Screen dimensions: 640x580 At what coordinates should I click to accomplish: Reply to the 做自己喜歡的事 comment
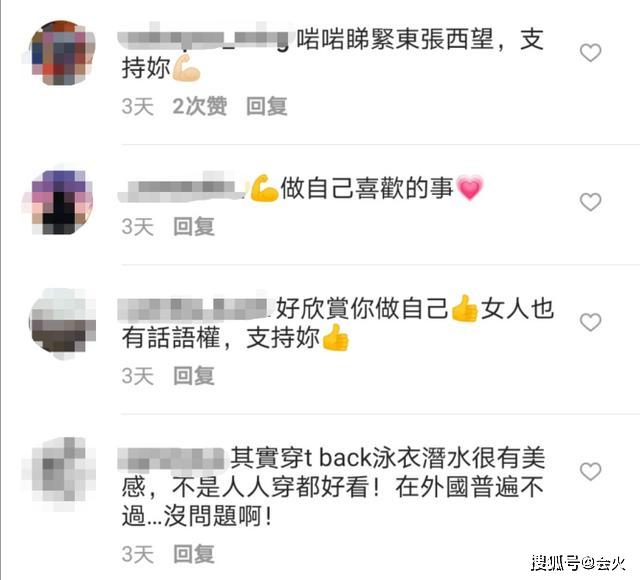(x=193, y=226)
